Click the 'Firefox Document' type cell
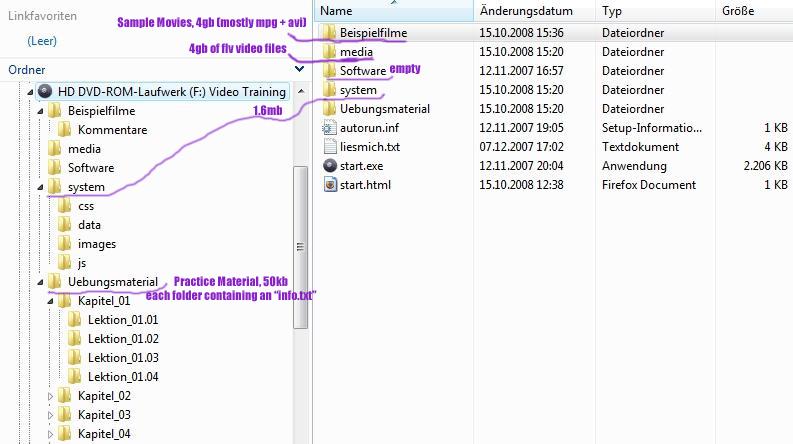Screen dimensions: 793x444 [x=649, y=185]
